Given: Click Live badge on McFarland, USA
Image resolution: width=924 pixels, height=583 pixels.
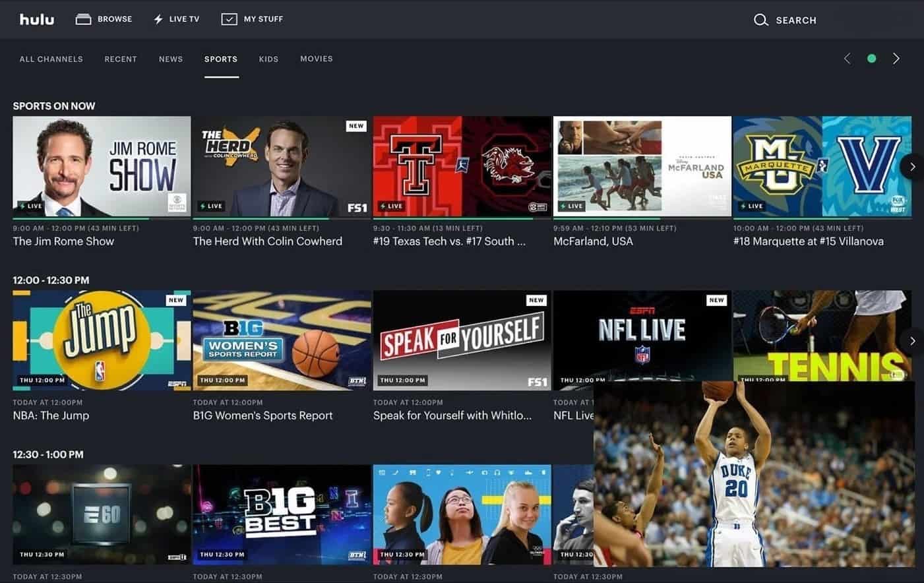Looking at the screenshot, I should 571,206.
